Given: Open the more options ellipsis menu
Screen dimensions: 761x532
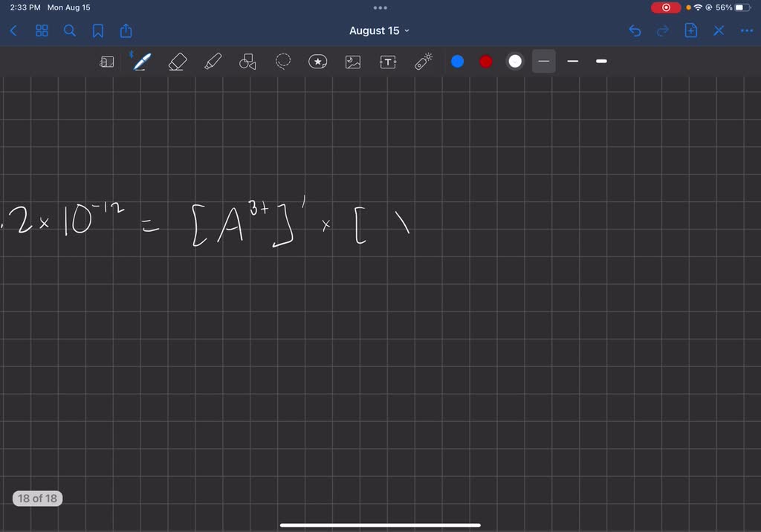Looking at the screenshot, I should click(747, 30).
